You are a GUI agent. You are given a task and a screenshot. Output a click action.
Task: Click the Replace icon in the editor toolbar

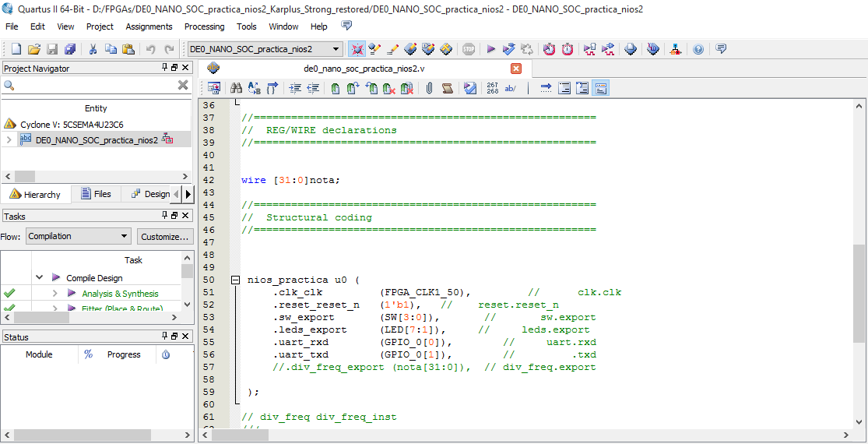click(x=254, y=88)
